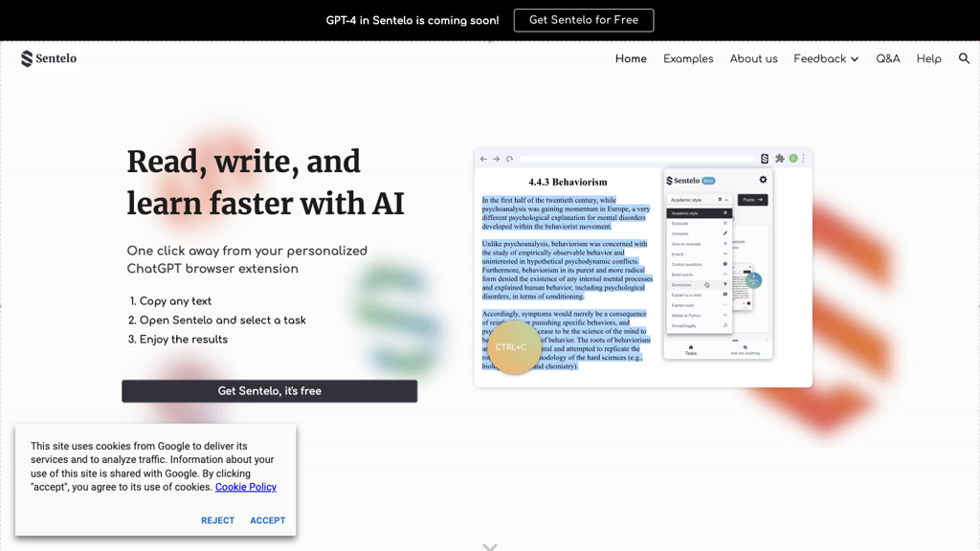Accept cookies in the consent notice

[x=267, y=520]
